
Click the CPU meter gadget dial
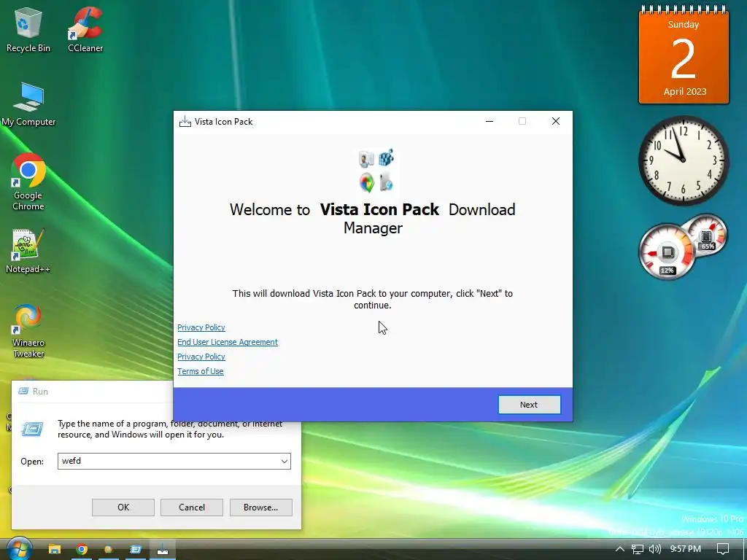pos(667,252)
